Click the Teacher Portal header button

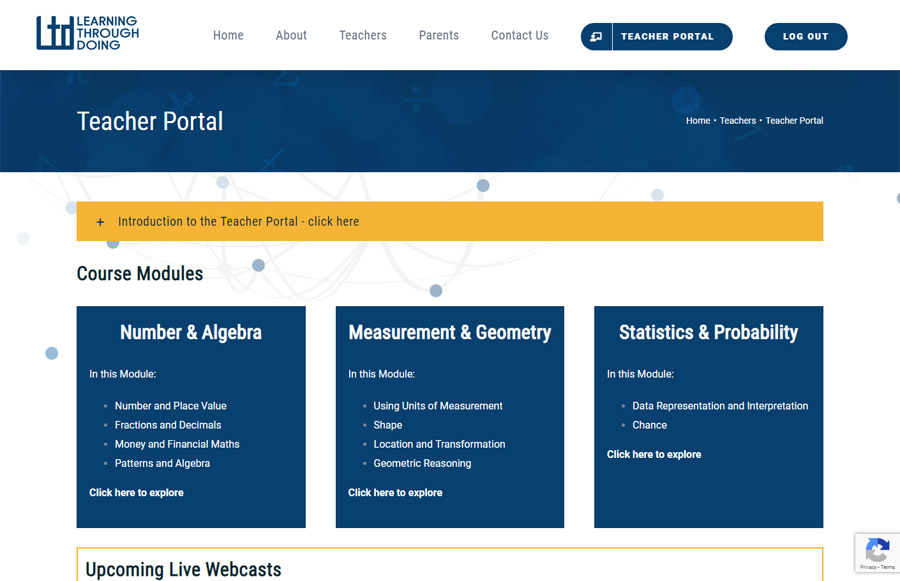pos(667,37)
